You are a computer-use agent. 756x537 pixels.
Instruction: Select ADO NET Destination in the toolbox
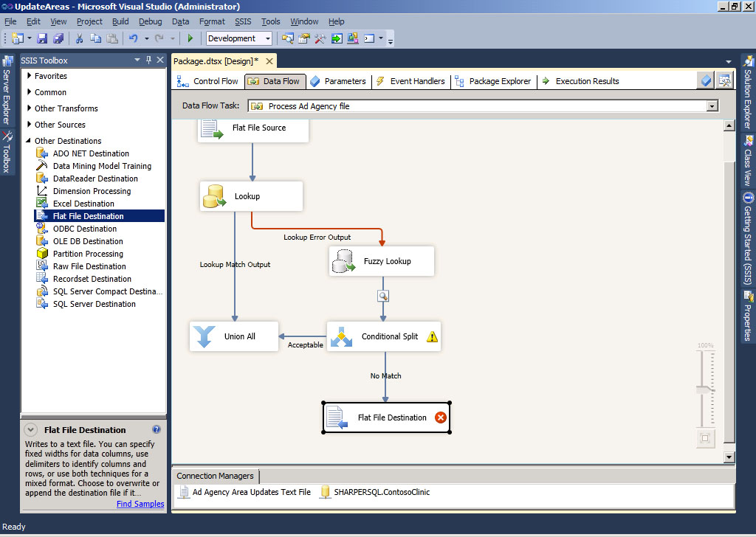click(x=91, y=153)
